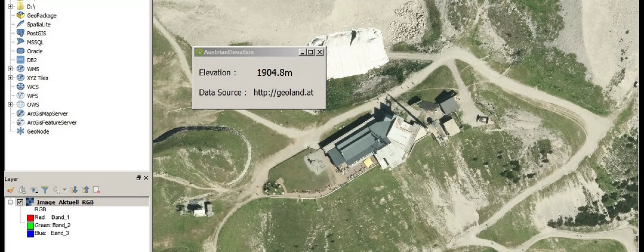Select the Image_Aktuell_RGB layer name
The width and height of the screenshot is (644, 252).
point(65,202)
